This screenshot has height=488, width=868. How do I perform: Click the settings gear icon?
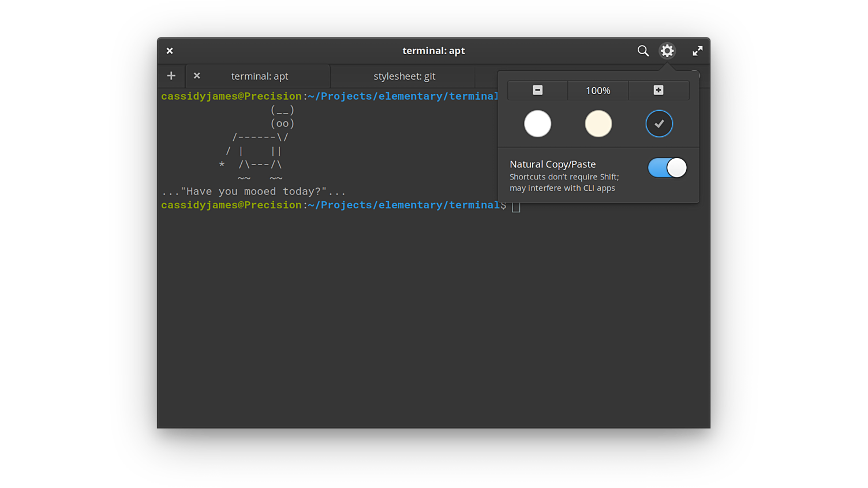(x=667, y=51)
